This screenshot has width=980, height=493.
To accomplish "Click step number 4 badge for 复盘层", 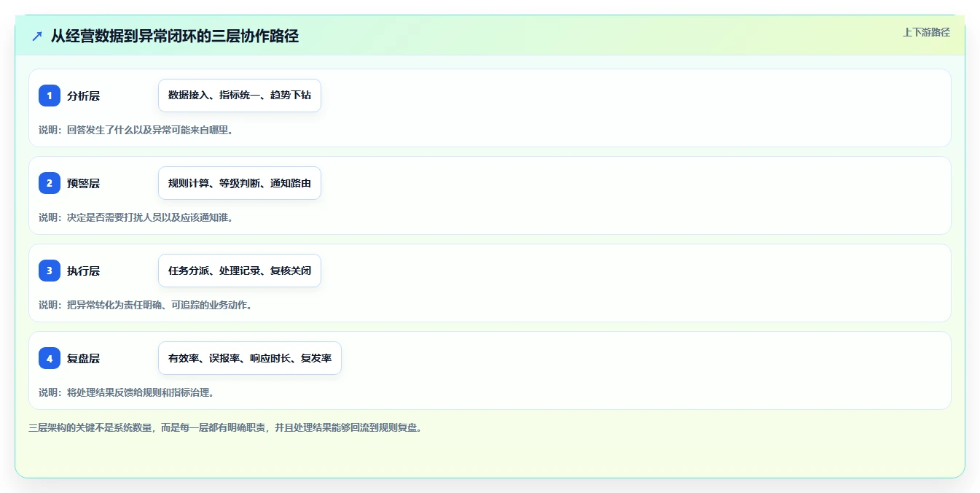I will (x=50, y=358).
